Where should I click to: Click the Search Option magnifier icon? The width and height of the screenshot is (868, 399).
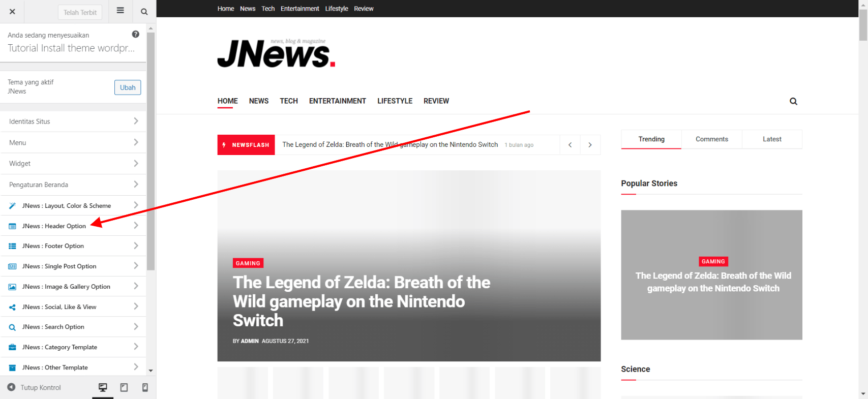[x=12, y=327]
